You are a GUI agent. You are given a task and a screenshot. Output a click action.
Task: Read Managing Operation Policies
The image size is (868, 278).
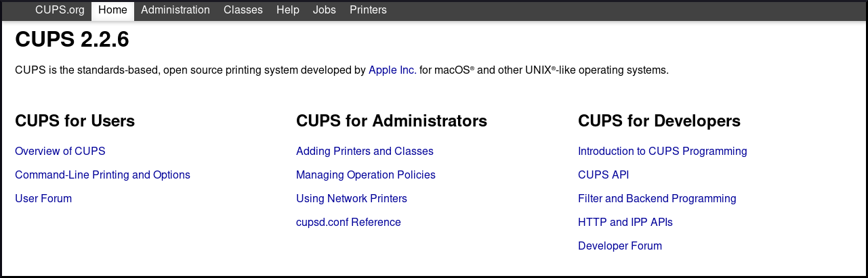tap(366, 175)
